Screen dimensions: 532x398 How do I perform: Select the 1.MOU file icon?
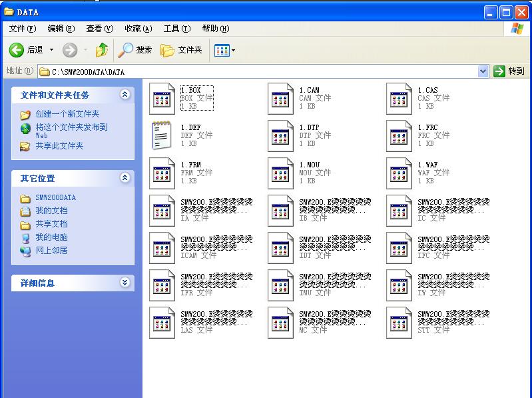(x=280, y=173)
